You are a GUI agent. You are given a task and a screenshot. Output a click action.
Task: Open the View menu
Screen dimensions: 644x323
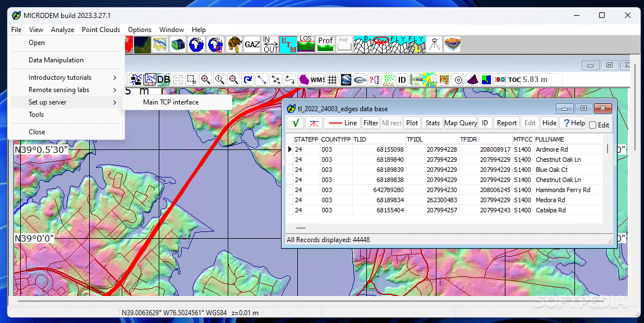point(36,30)
